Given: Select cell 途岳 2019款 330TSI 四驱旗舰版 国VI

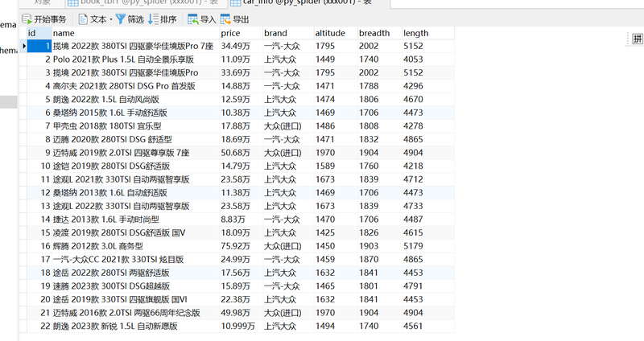Looking at the screenshot, I should point(135,299).
